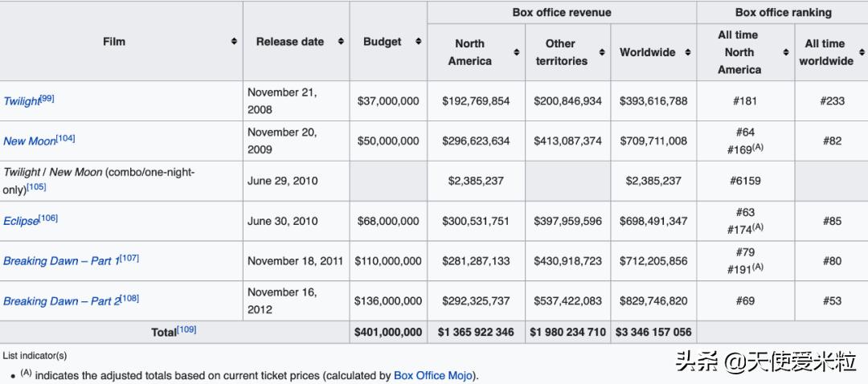Open the Twilight film link in first row

(x=21, y=101)
